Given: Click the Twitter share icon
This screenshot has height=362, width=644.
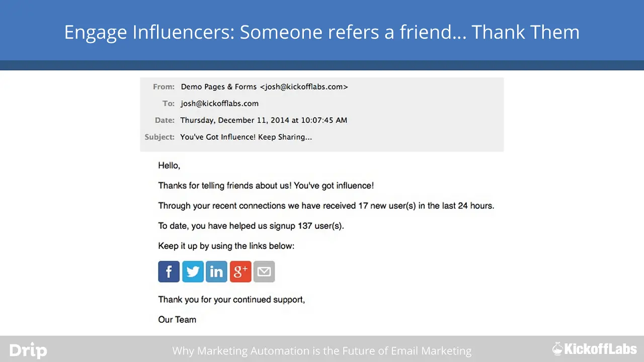Looking at the screenshot, I should click(x=193, y=271).
